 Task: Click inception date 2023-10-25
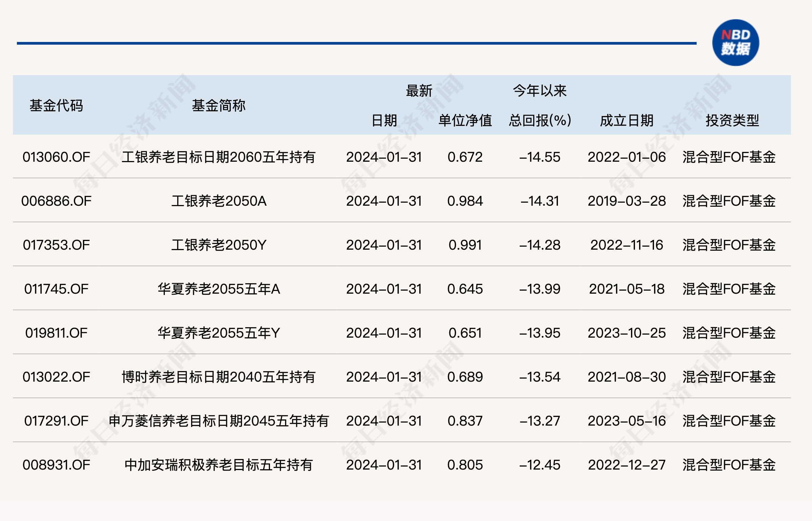[627, 333]
